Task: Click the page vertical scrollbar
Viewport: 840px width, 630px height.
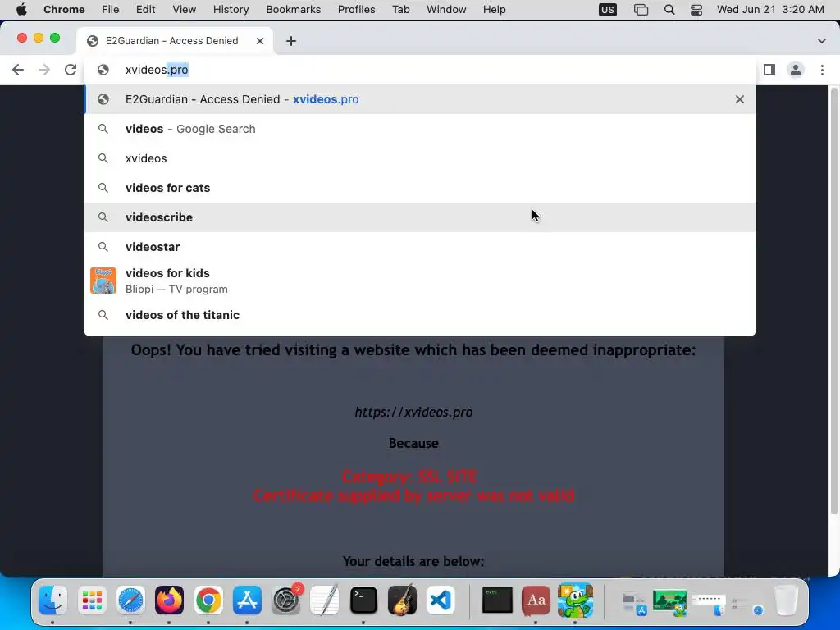Action: tap(833, 302)
